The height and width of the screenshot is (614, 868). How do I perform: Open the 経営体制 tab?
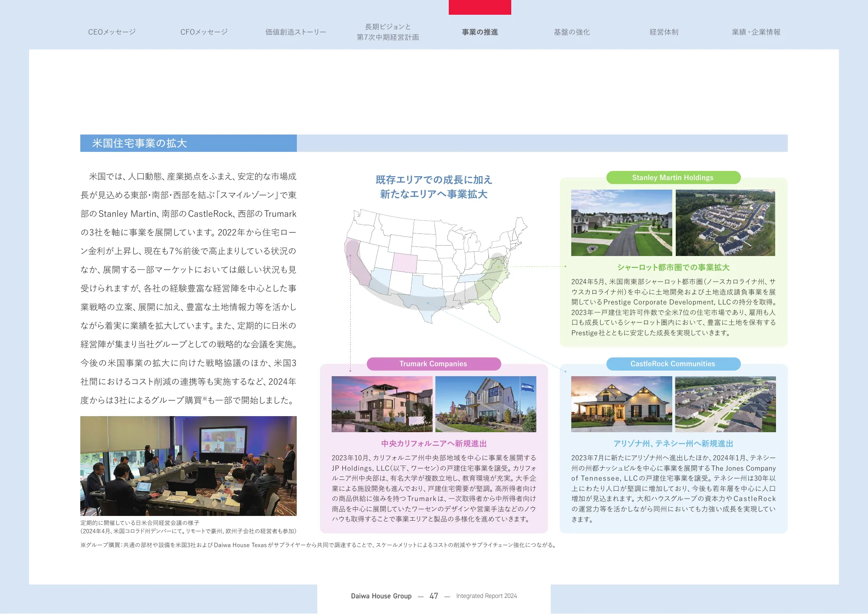664,32
